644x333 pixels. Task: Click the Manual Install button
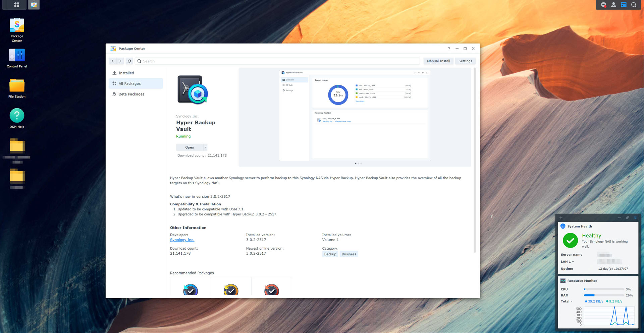(438, 61)
